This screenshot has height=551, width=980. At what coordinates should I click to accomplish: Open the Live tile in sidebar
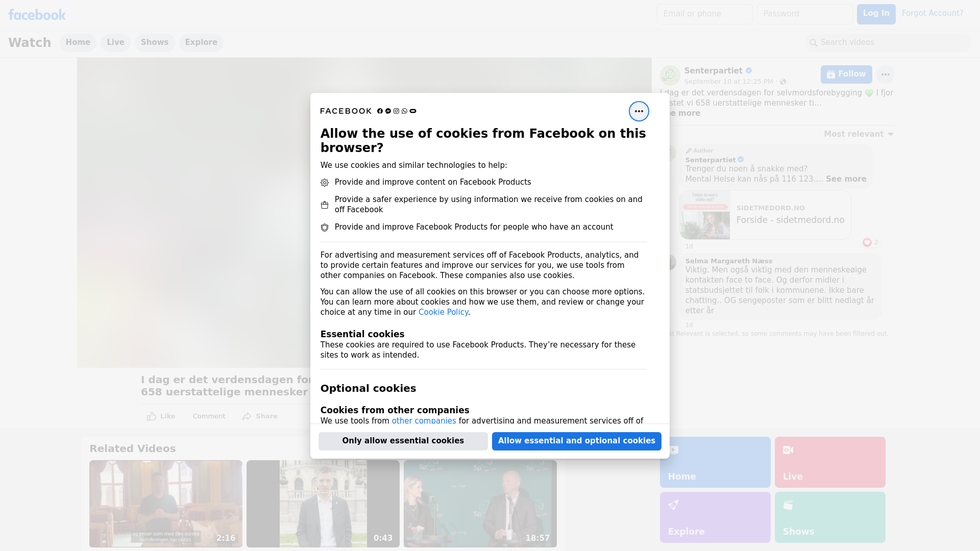point(830,462)
